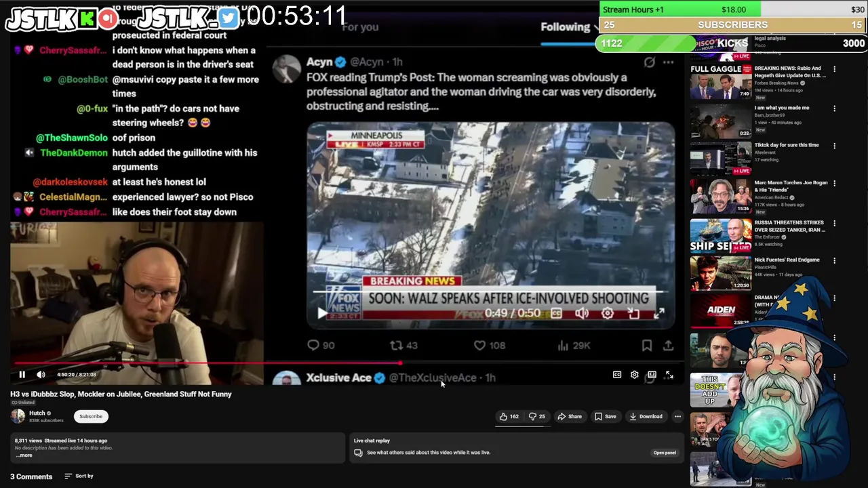This screenshot has height=488, width=868.
Task: Reply to the Acyn tweet
Action: coord(321,346)
